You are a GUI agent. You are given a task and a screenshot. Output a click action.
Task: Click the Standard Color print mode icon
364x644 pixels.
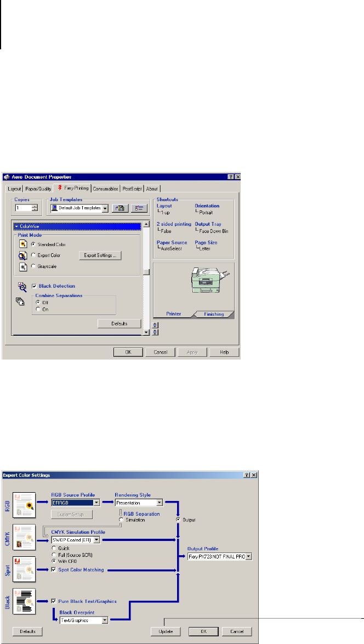pyautogui.click(x=23, y=244)
